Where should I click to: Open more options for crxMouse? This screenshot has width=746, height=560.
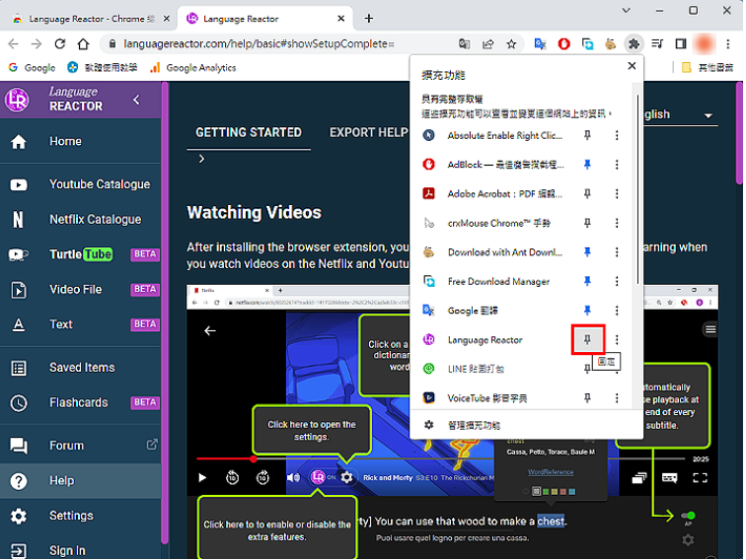click(617, 223)
